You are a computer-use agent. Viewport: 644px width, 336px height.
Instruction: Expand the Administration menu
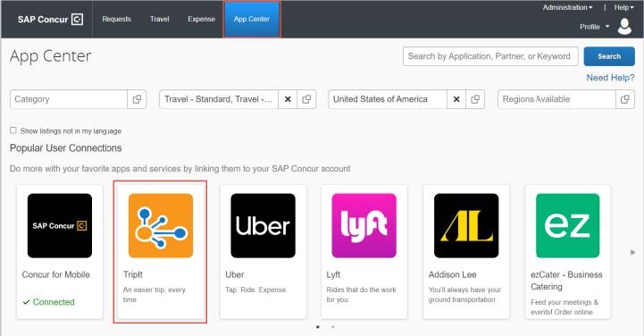coord(567,7)
